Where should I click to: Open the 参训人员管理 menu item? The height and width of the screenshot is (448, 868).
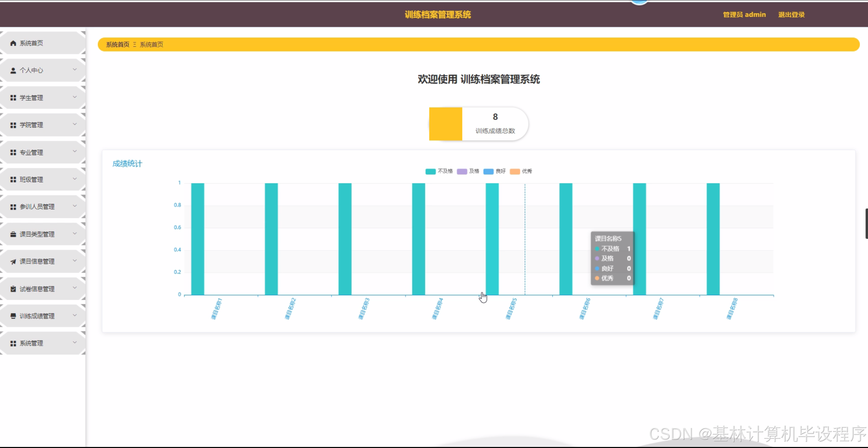[37, 207]
